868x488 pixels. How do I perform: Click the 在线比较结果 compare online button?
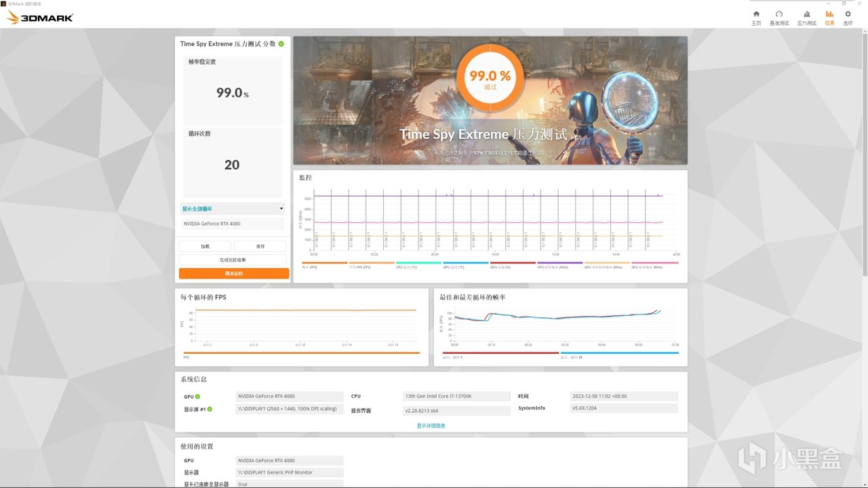pyautogui.click(x=233, y=260)
